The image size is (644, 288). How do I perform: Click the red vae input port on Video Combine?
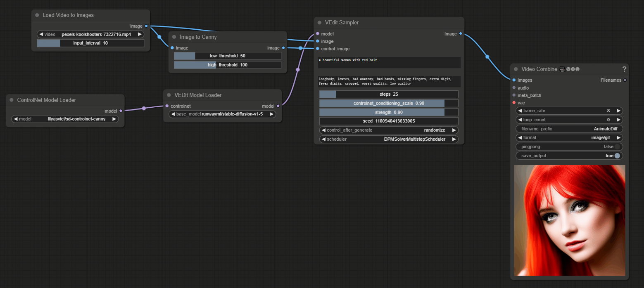point(514,103)
